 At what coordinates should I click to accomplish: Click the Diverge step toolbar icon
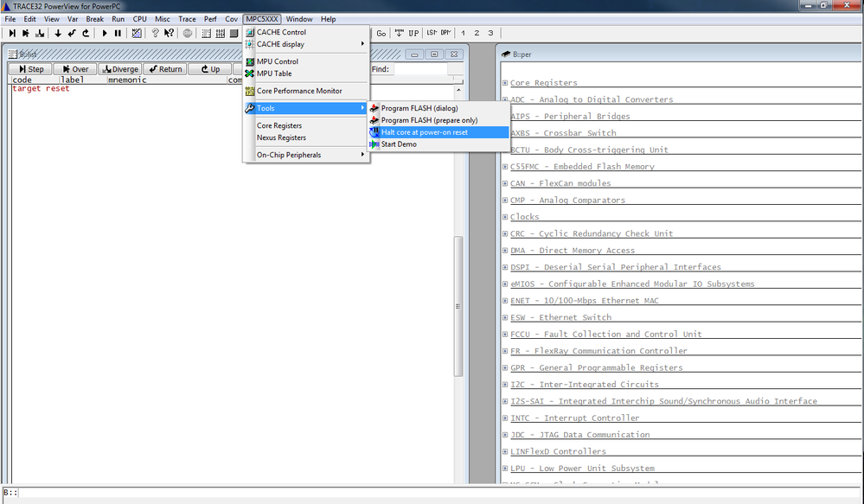pos(40,33)
